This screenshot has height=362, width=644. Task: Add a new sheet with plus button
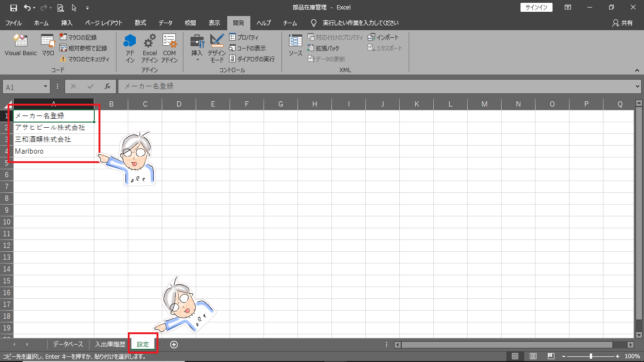[x=174, y=345]
